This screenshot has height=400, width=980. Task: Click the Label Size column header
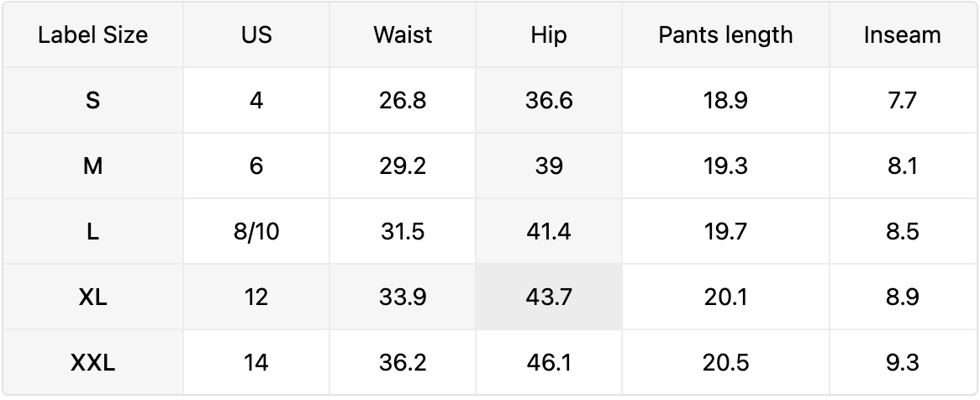(x=93, y=35)
